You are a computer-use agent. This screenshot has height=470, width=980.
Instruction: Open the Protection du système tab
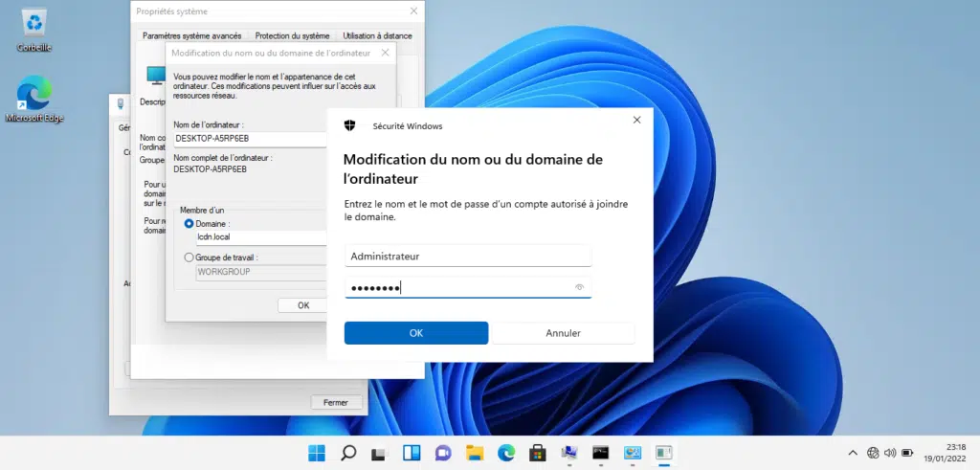[x=292, y=35]
